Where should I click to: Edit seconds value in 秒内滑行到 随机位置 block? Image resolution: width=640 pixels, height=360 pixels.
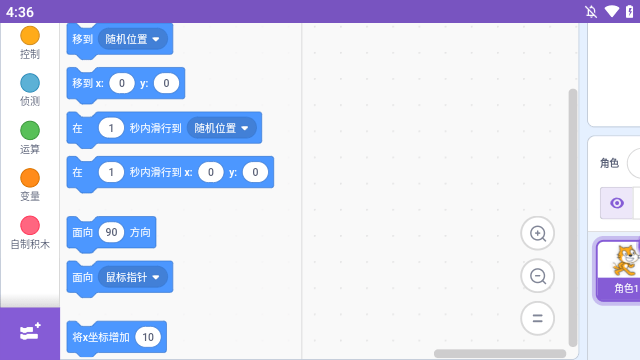point(111,128)
